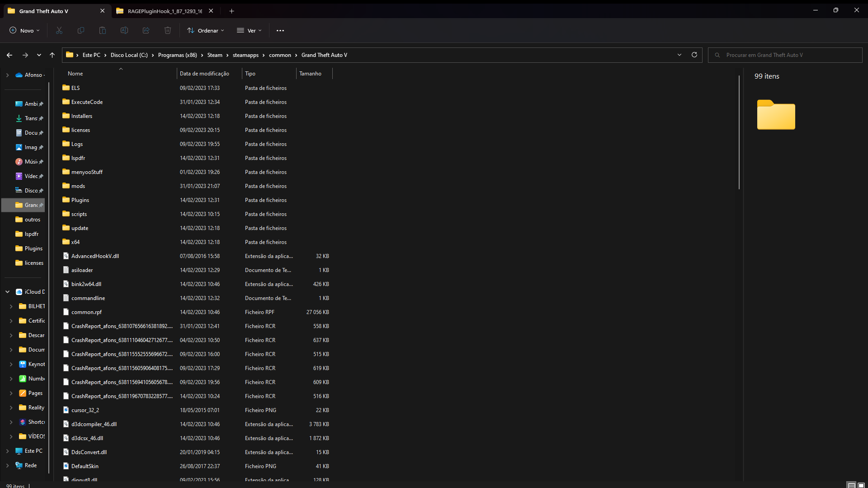This screenshot has width=868, height=488.
Task: Switch to details view layout button
Action: [851, 485]
